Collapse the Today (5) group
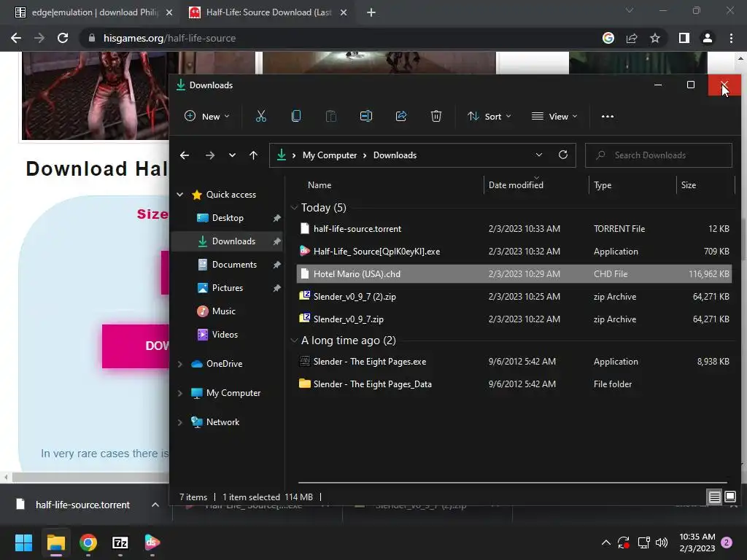This screenshot has height=560, width=747. point(294,208)
